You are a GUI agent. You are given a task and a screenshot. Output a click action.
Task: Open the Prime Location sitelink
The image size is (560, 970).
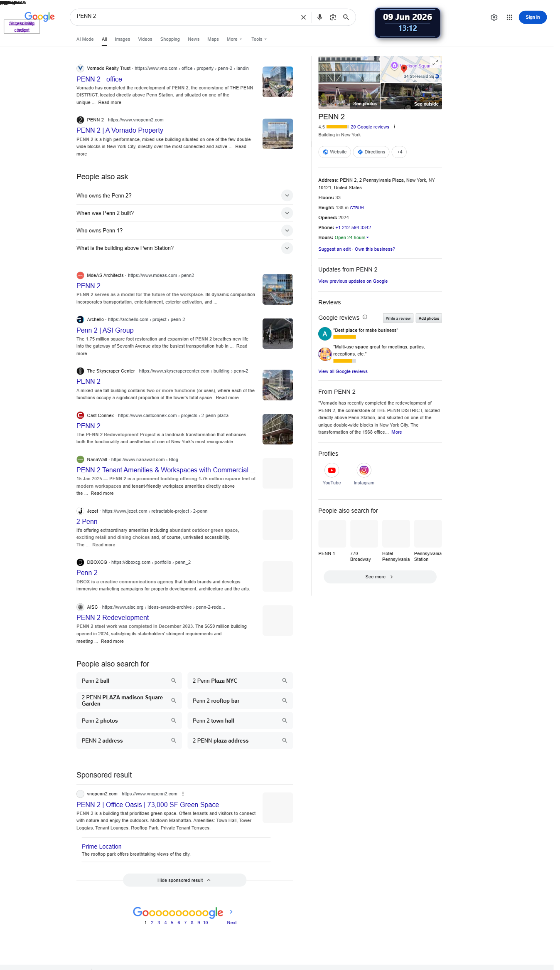point(102,847)
